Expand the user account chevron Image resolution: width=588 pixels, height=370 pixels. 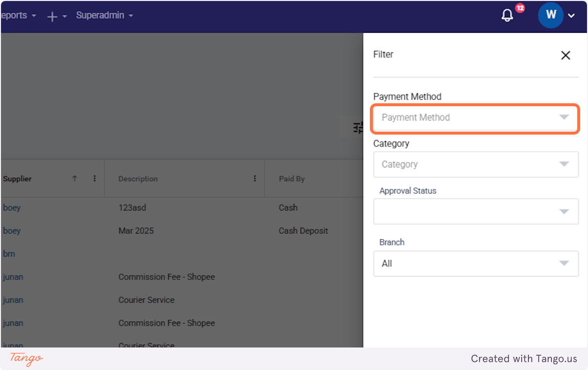(x=571, y=16)
